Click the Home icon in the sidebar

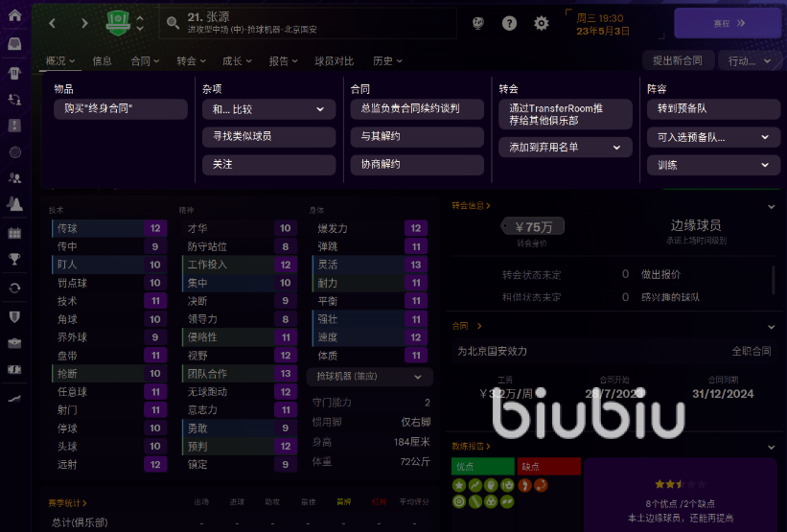click(x=14, y=15)
